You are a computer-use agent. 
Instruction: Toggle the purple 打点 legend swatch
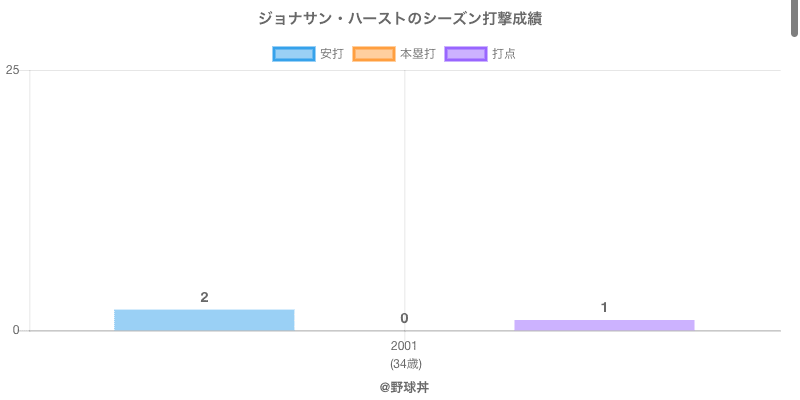(465, 54)
